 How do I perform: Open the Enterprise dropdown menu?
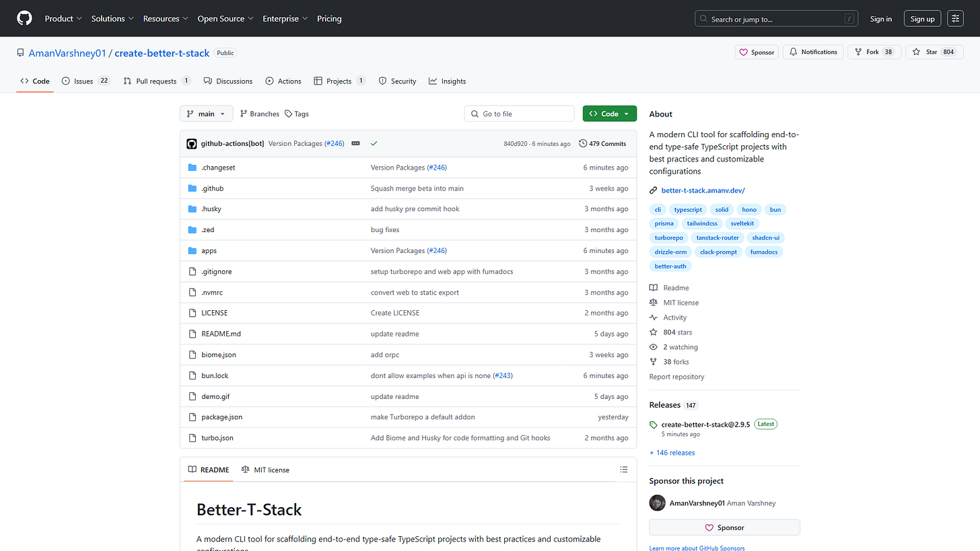(x=285, y=19)
